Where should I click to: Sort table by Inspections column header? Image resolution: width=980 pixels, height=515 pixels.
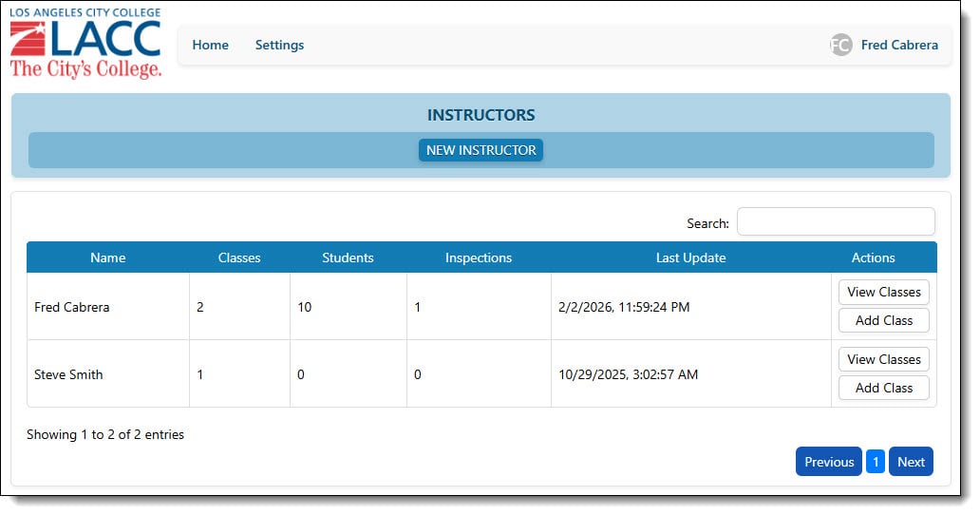(x=478, y=257)
